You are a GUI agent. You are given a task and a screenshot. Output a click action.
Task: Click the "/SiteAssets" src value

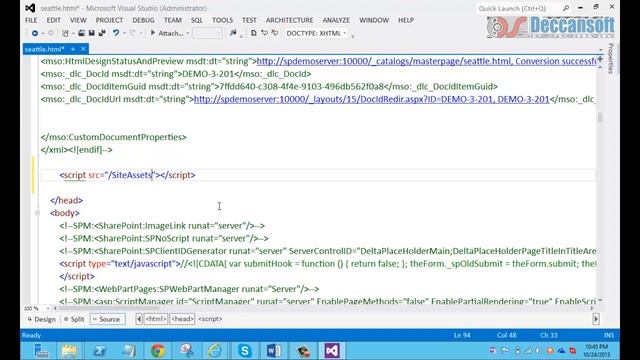[x=131, y=175]
